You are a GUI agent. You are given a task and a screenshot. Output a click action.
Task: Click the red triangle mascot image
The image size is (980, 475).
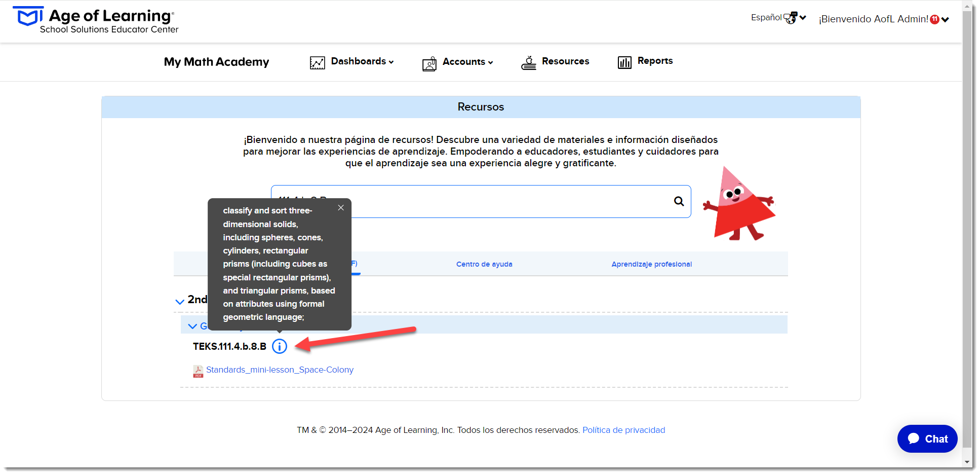[x=740, y=203]
